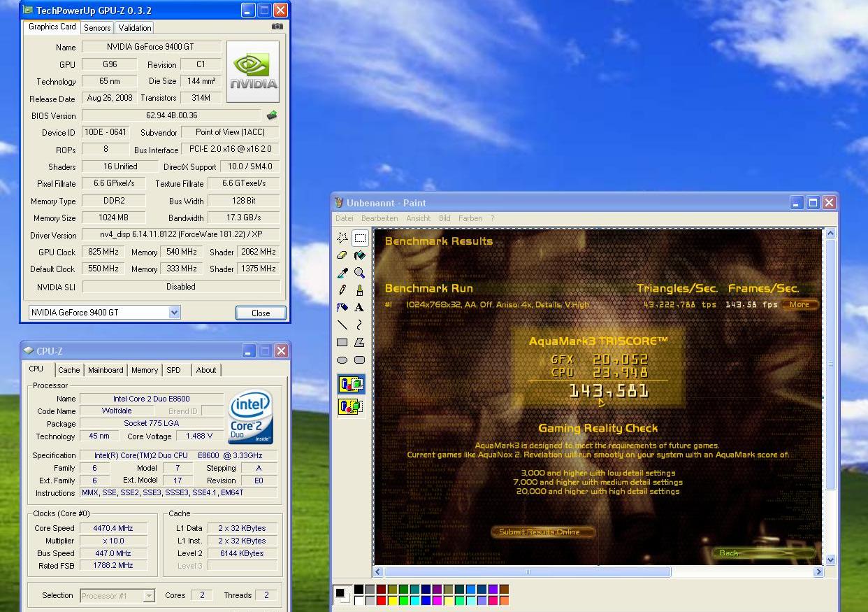Click the Driver Version field in GPU-Z

[x=181, y=235]
